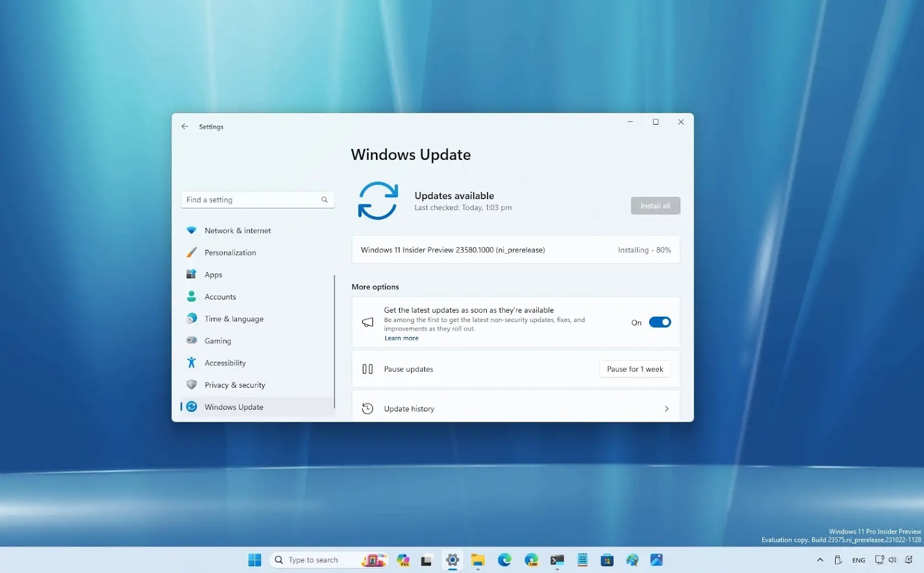Open Gaming settings page
This screenshot has width=924, height=573.
coord(257,340)
